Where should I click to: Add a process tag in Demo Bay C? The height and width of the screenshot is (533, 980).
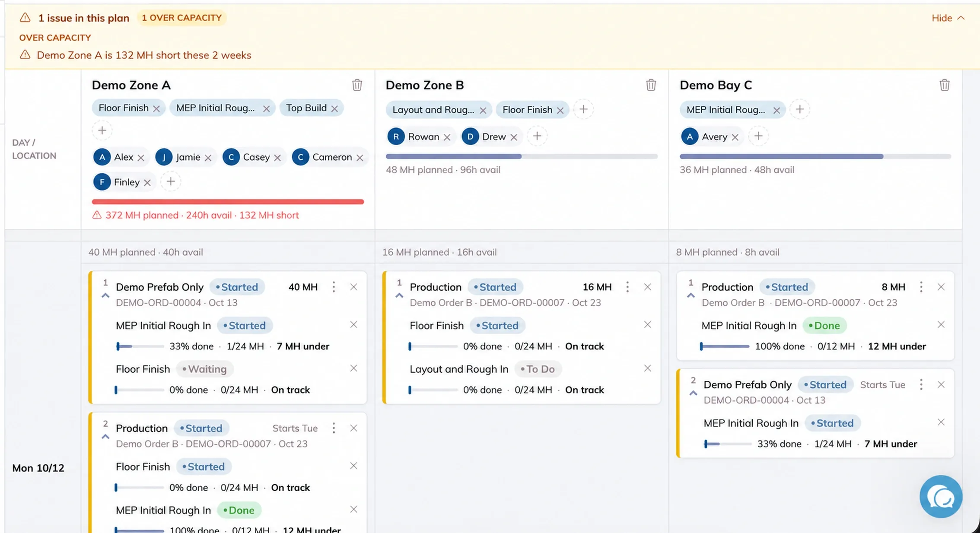tap(800, 109)
